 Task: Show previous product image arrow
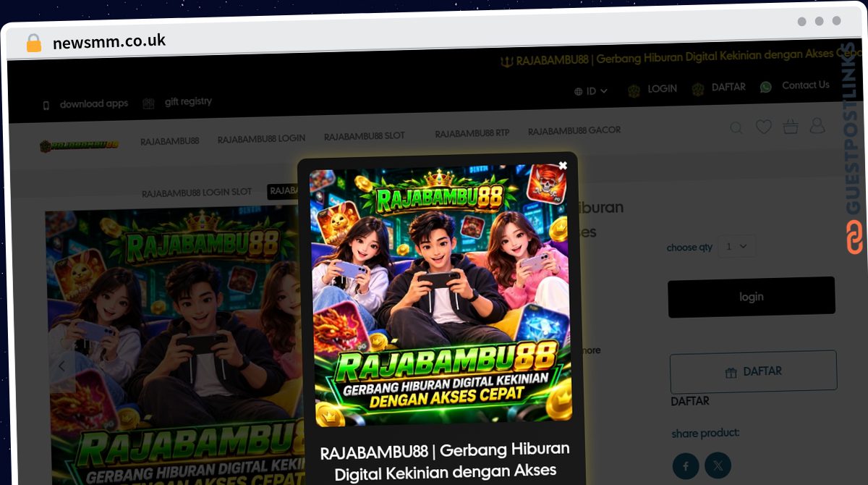click(x=61, y=366)
